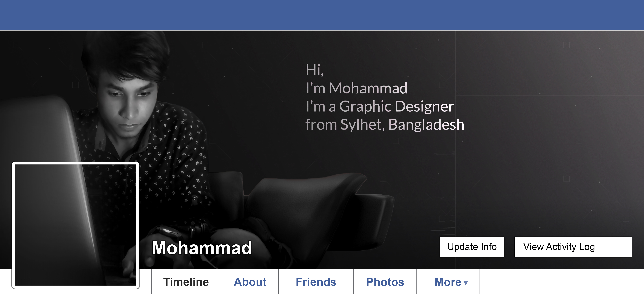Open the Timeline tab
Viewport: 644px width, 294px height.
pos(187,282)
